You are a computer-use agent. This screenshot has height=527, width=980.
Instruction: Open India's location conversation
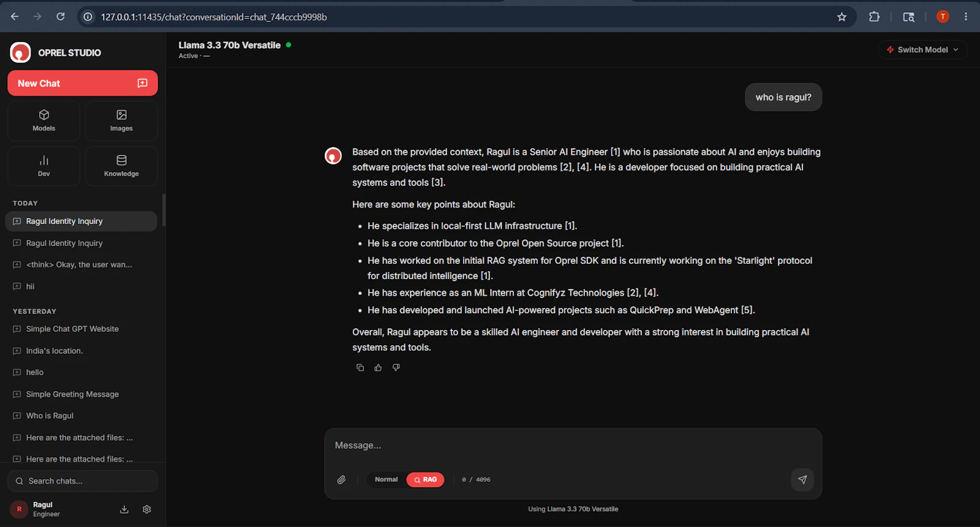[x=81, y=351]
